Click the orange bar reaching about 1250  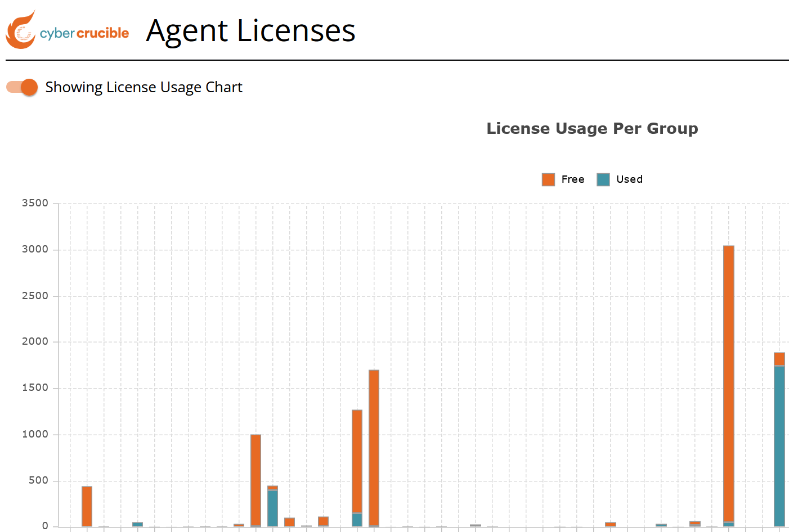point(357,462)
